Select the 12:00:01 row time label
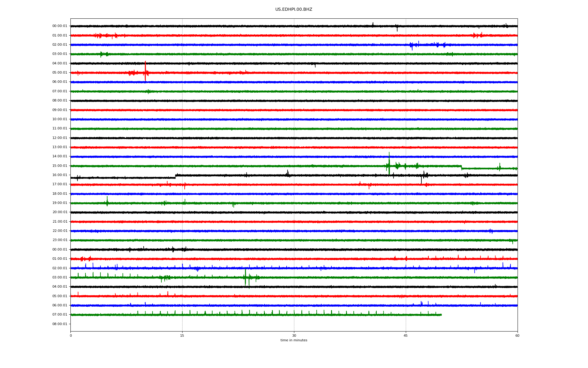Viewport: 588px width, 368px height. (x=60, y=138)
